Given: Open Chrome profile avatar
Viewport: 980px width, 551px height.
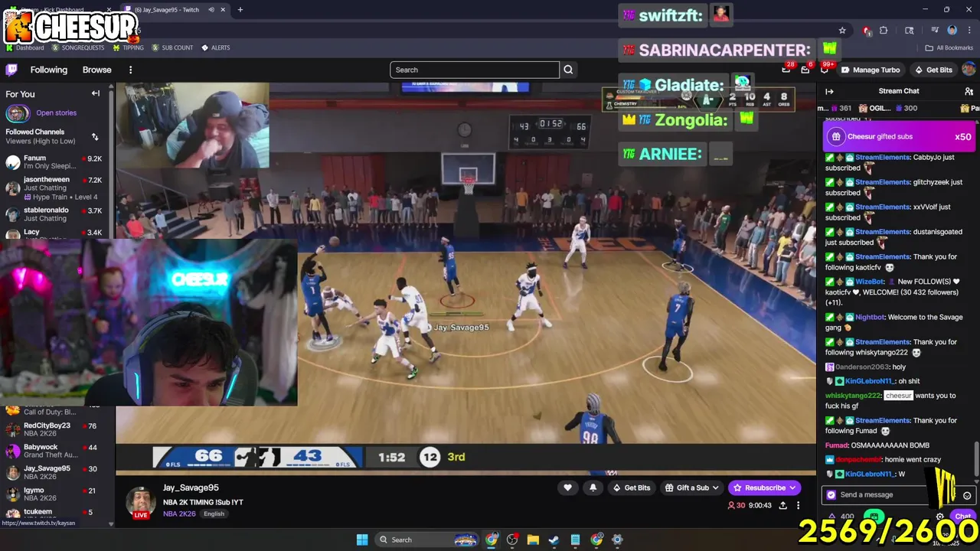Looking at the screenshot, I should pyautogui.click(x=952, y=31).
